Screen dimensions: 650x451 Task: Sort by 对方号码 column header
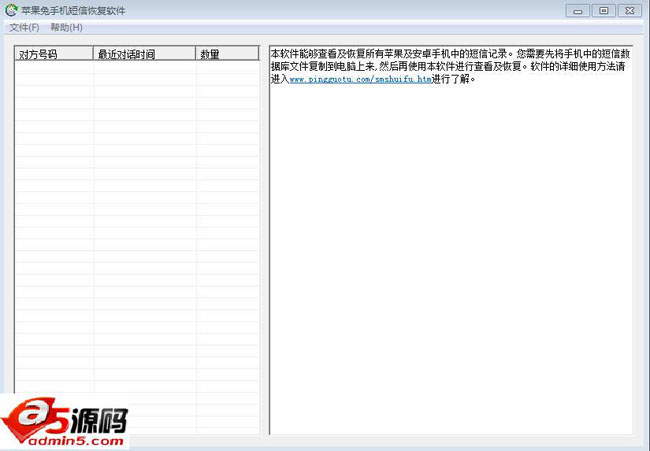pos(54,54)
